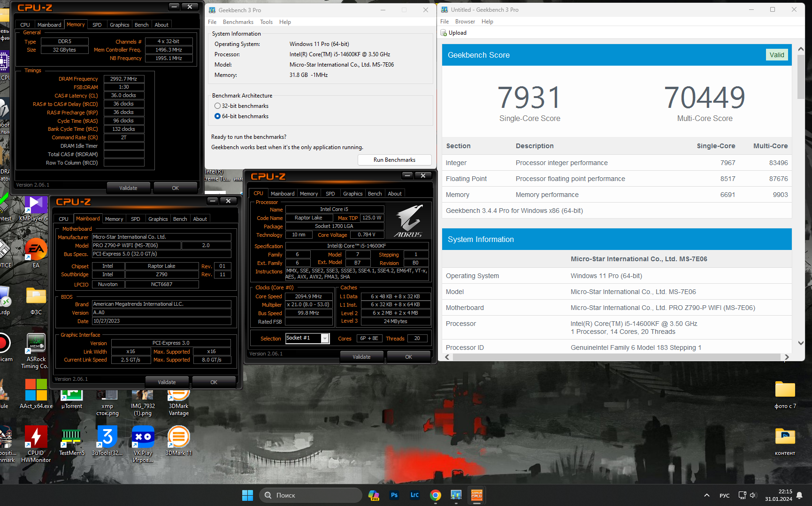Image resolution: width=812 pixels, height=506 pixels.
Task: Open Lightroom Classic from the taskbar
Action: point(415,495)
